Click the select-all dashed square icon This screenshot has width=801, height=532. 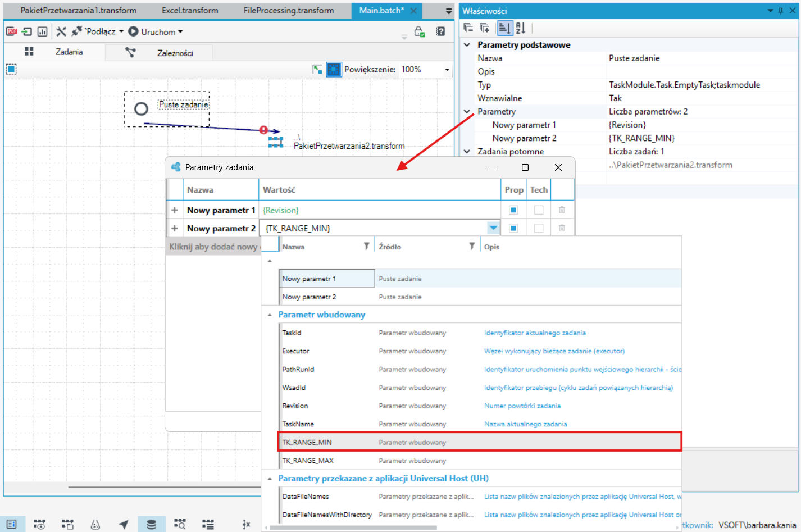click(11, 69)
